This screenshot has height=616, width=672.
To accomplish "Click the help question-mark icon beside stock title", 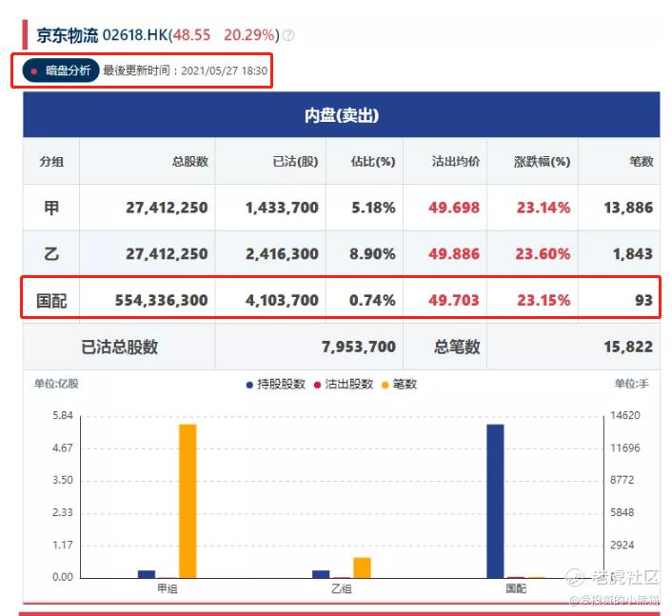I will [x=288, y=35].
